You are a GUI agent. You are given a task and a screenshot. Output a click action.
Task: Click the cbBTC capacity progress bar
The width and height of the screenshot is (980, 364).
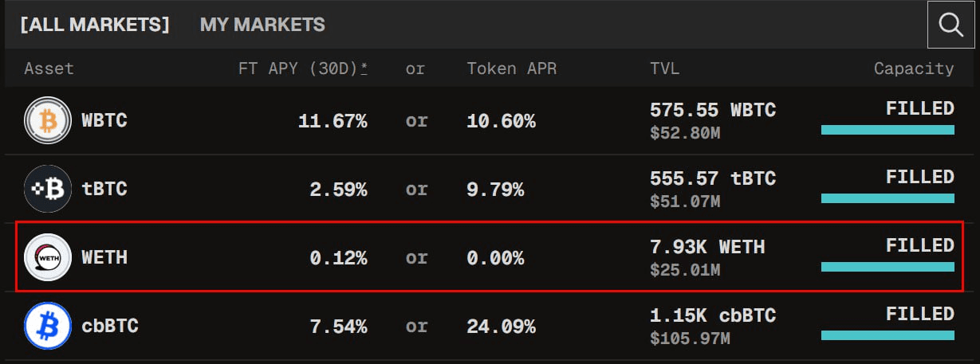(888, 335)
